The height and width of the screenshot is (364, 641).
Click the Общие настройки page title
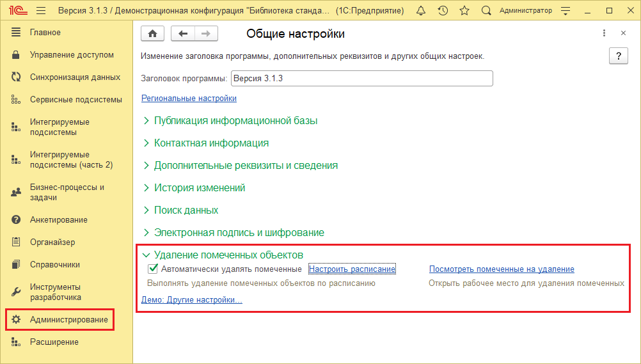point(296,33)
